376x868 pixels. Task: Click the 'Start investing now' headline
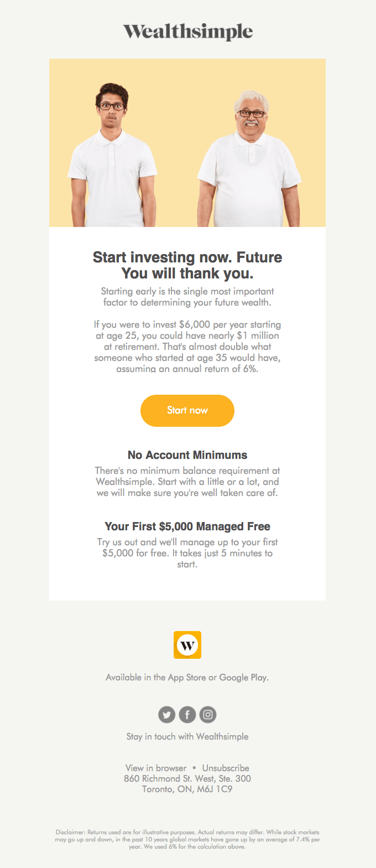tap(187, 265)
